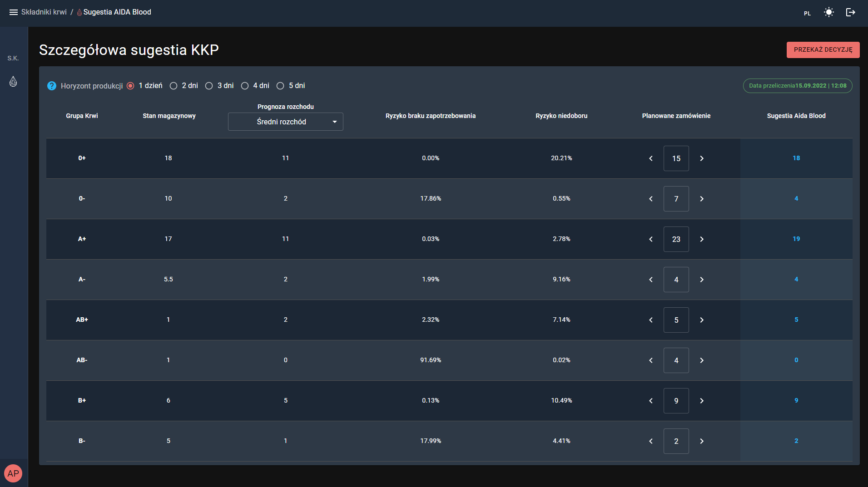Increase planned order for 0+ row
Screen dimensions: 868x487
[702, 158]
